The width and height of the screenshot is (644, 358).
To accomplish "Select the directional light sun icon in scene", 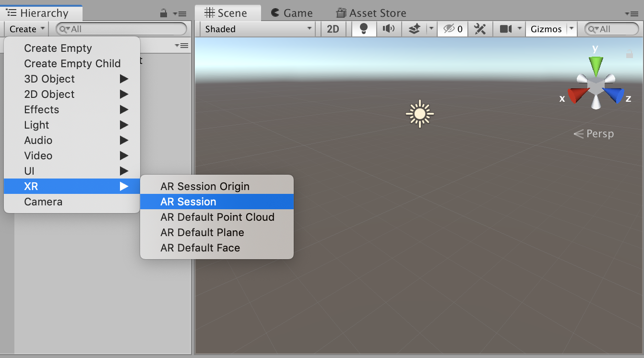I will point(420,114).
